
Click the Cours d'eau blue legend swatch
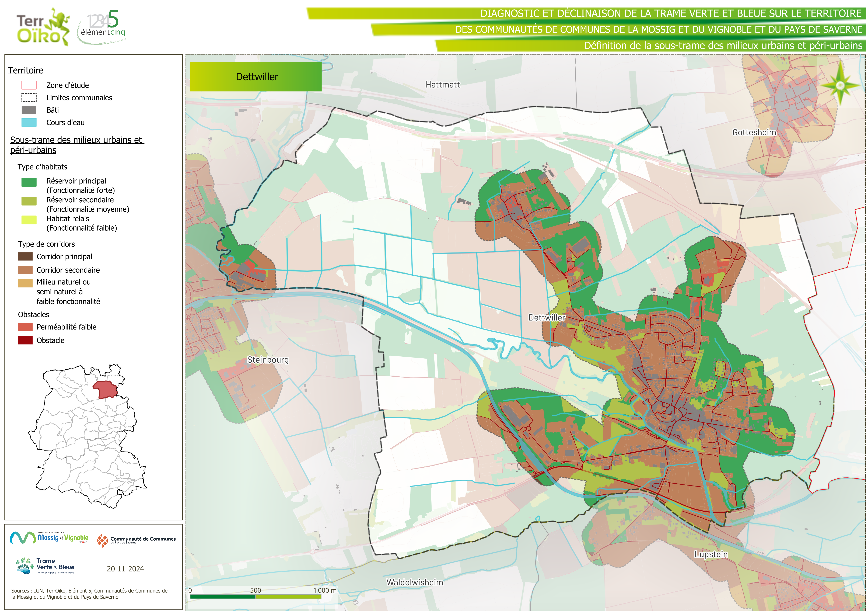29,122
